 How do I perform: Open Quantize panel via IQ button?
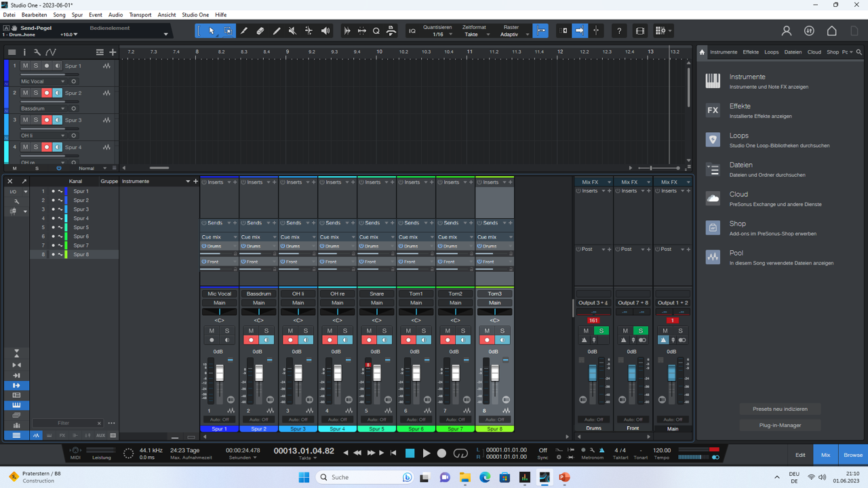point(412,31)
